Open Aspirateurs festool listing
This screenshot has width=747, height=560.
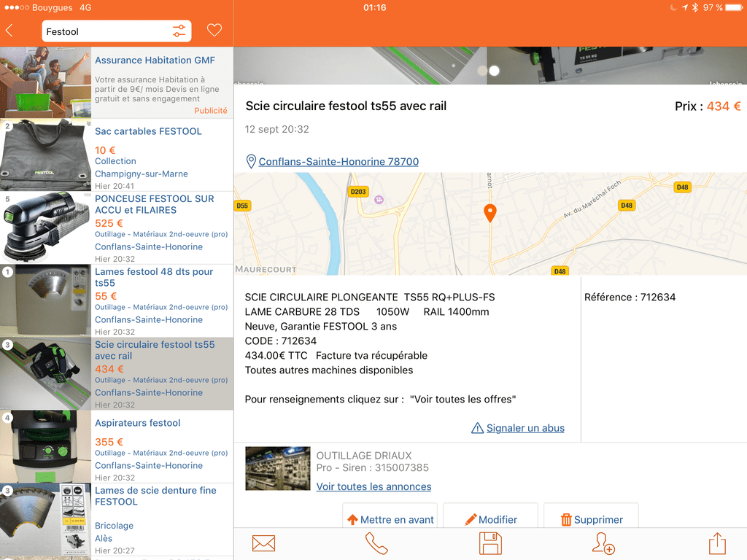(x=117, y=447)
